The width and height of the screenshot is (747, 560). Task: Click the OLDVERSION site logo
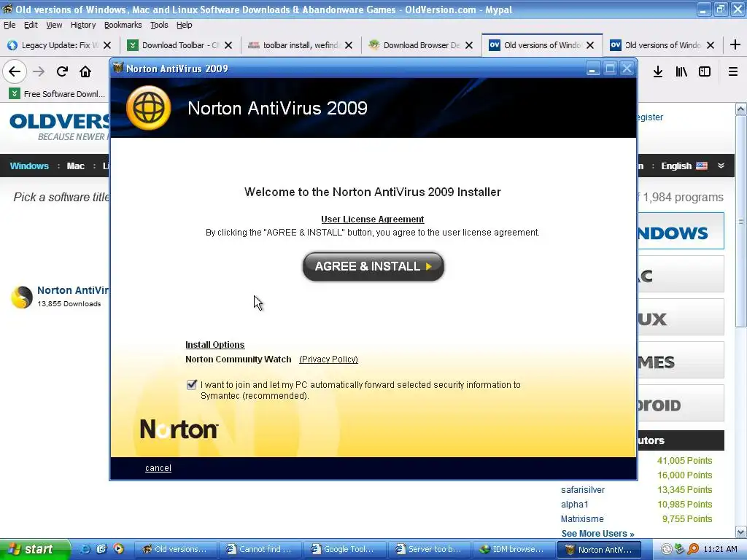pyautogui.click(x=60, y=126)
